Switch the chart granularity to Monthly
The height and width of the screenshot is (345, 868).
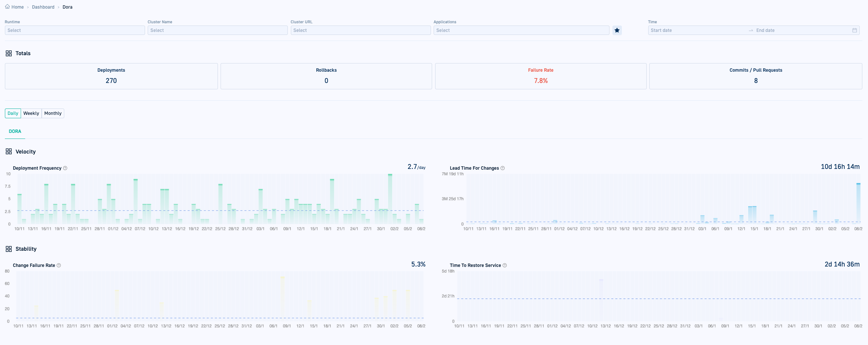coord(53,113)
